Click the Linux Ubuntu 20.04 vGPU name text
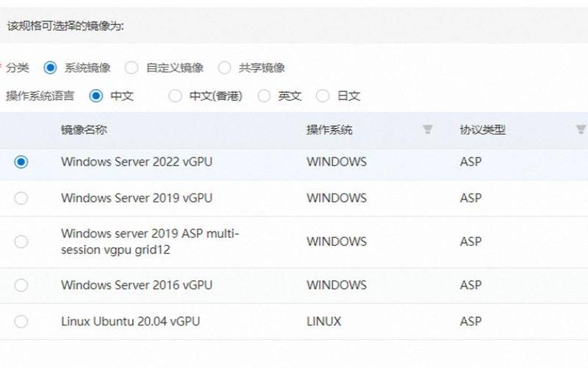588x368 pixels. 130,322
